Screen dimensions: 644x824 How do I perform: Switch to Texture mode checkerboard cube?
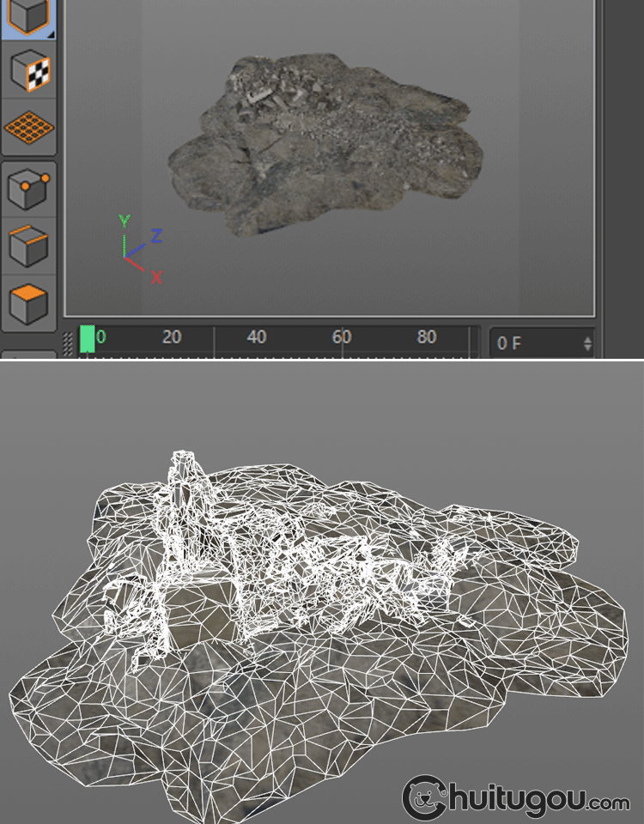[29, 72]
